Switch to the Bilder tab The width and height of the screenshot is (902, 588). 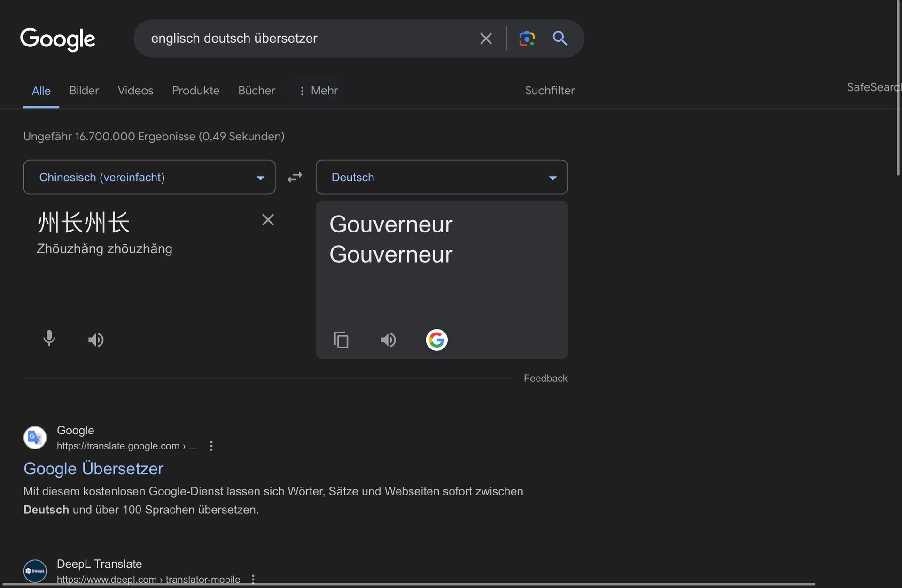84,91
